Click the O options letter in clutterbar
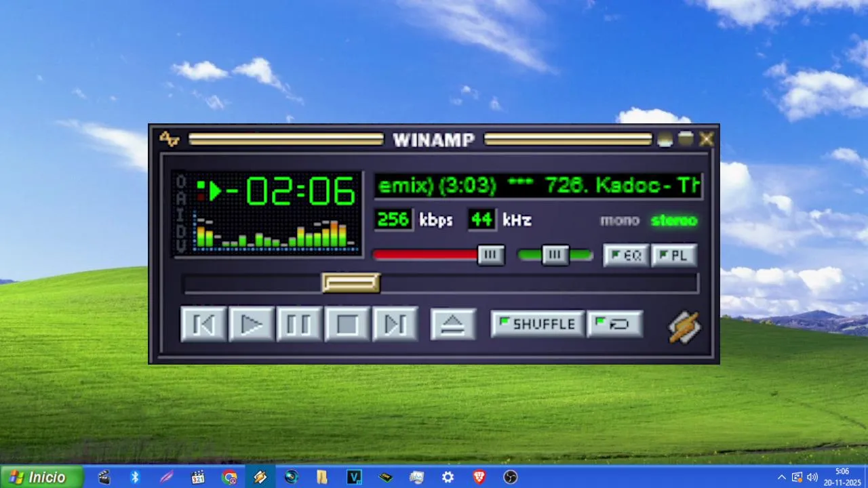 click(x=181, y=182)
